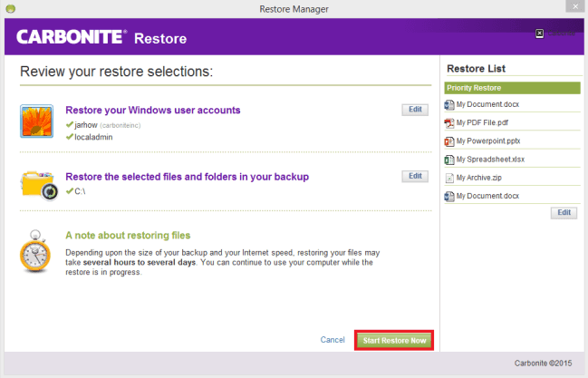
Task: Edit the Windows user accounts selection
Action: click(x=415, y=110)
